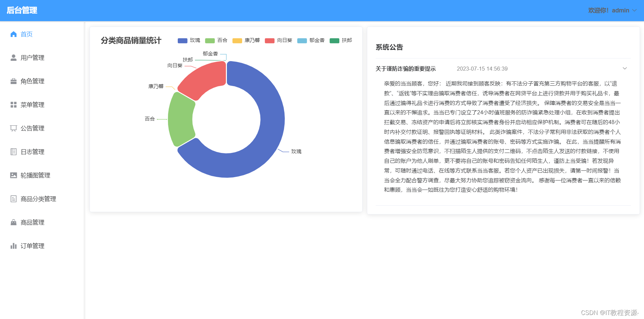
Task: Click the 向日葵 label beside the chart
Action: [x=175, y=66]
